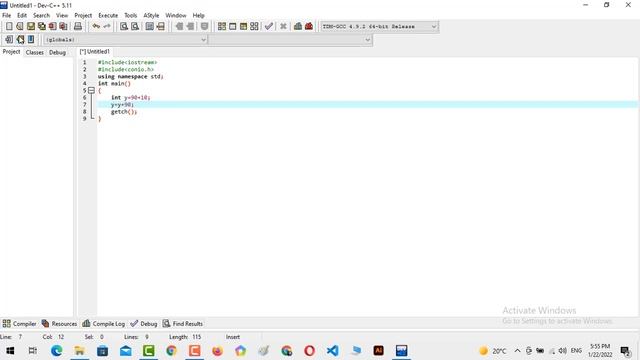The height and width of the screenshot is (360, 640).
Task: Click the Goto bookmarks icon in second toolbar row
Action: tap(31, 40)
